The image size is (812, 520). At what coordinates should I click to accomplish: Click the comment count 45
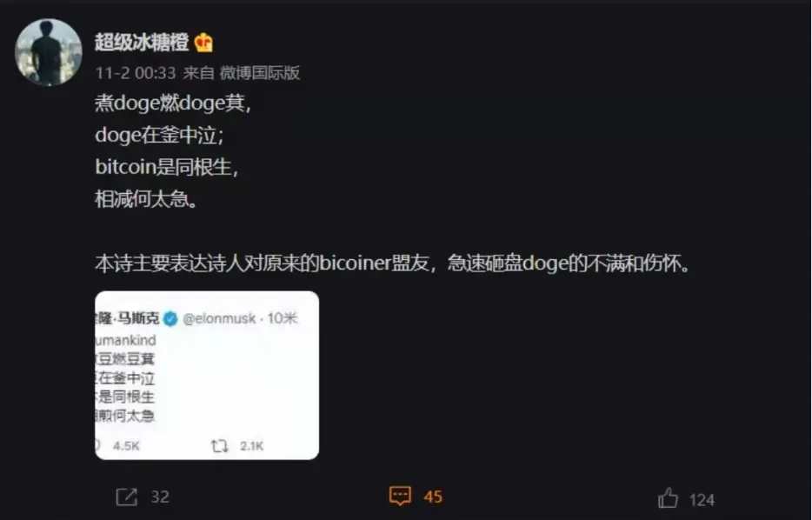point(433,497)
